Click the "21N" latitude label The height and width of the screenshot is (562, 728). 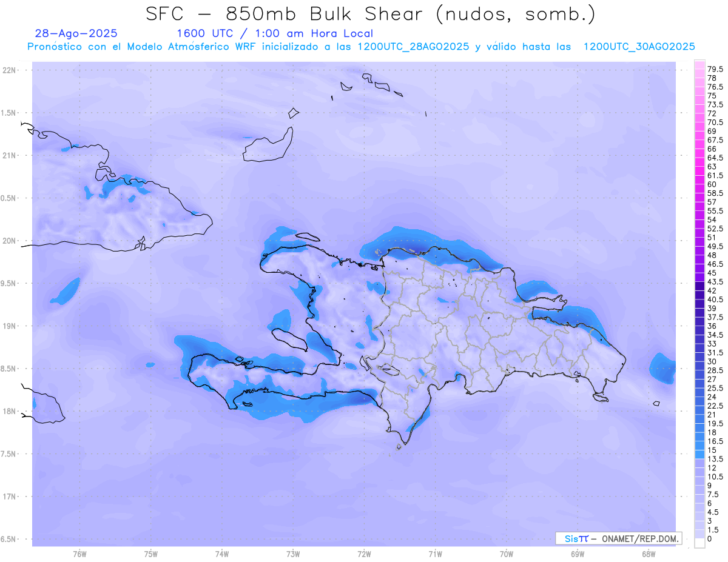[9, 155]
